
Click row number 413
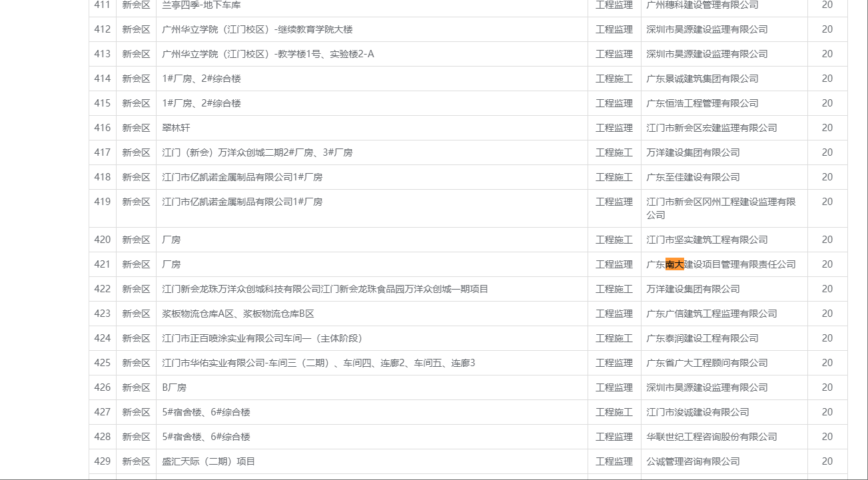[102, 54]
